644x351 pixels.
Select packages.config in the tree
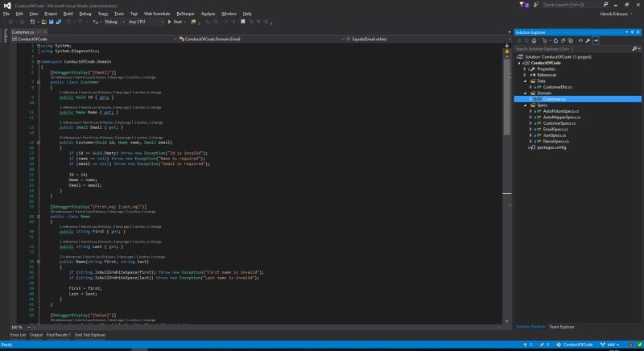(551, 147)
